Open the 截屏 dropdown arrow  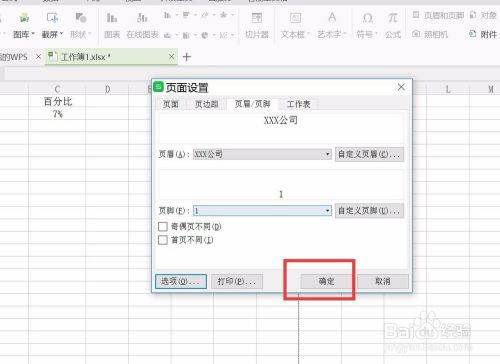[61, 34]
